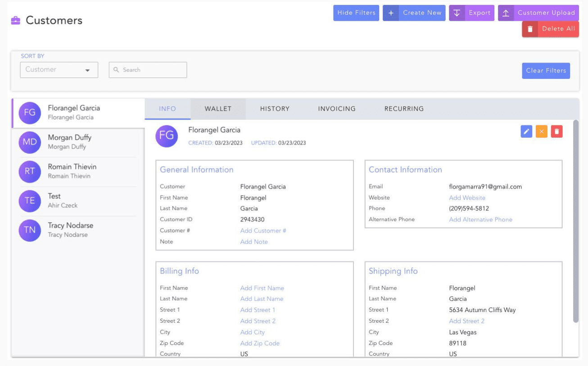The image size is (588, 366).
Task: Select Test Ahir Czeck customer row
Action: click(x=78, y=201)
